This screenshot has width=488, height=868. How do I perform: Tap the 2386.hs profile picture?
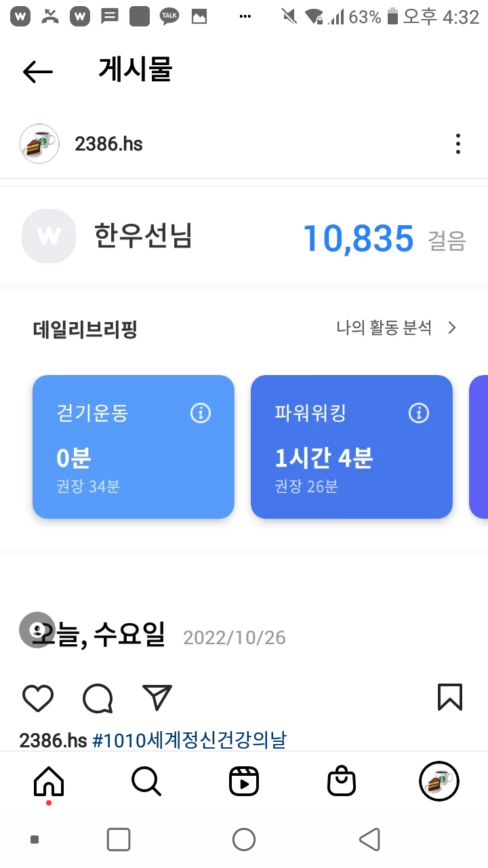39,144
